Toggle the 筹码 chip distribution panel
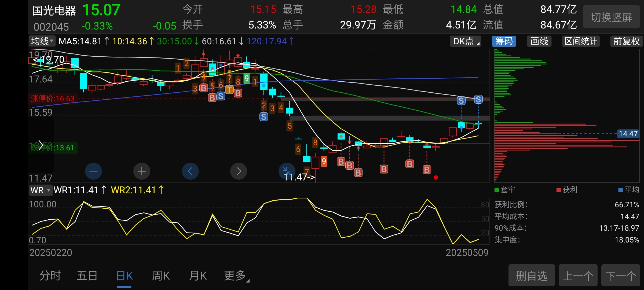The image size is (644, 290). pyautogui.click(x=504, y=41)
